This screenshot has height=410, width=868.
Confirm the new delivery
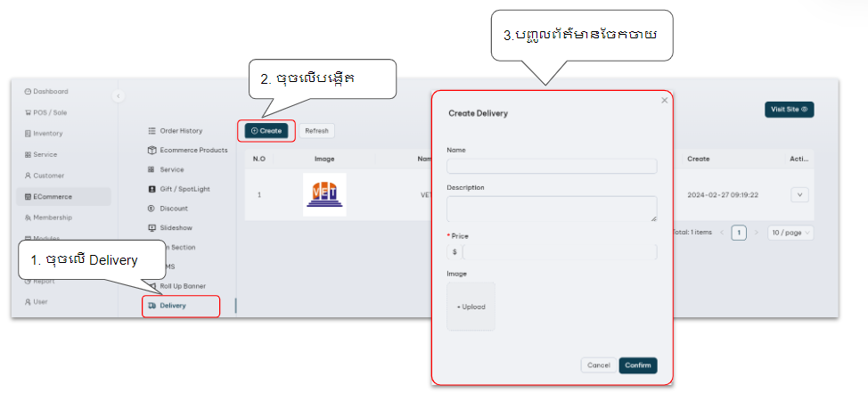638,365
